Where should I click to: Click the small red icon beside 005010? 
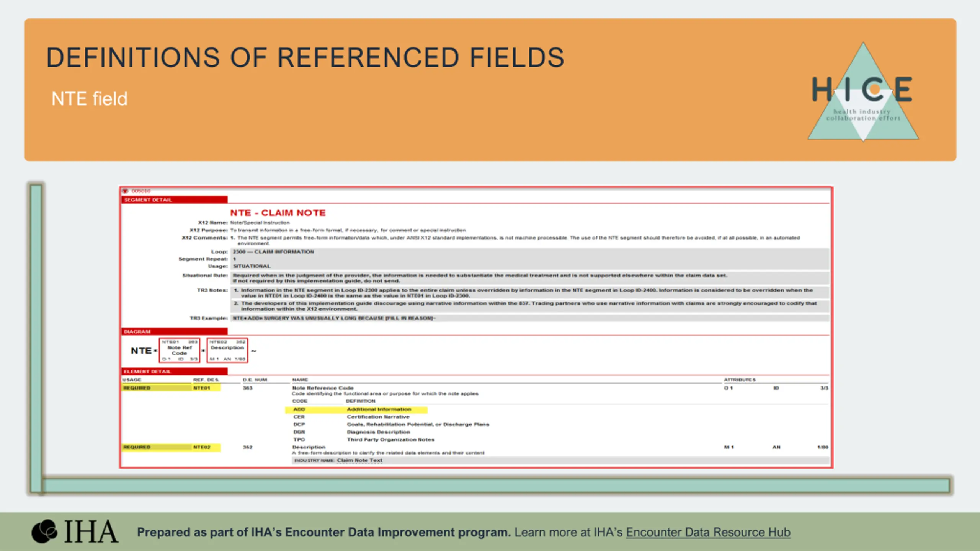125,191
